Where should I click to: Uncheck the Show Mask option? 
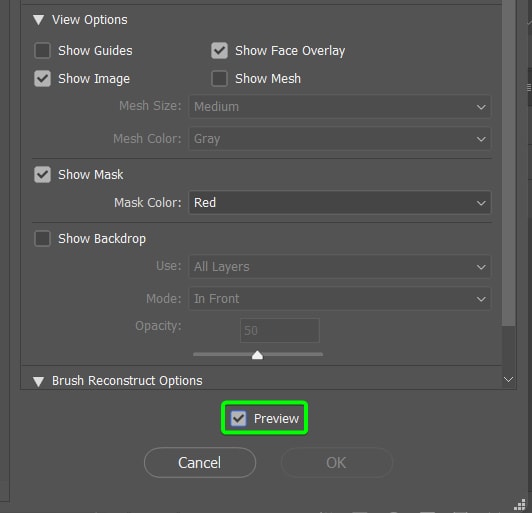pos(42,175)
